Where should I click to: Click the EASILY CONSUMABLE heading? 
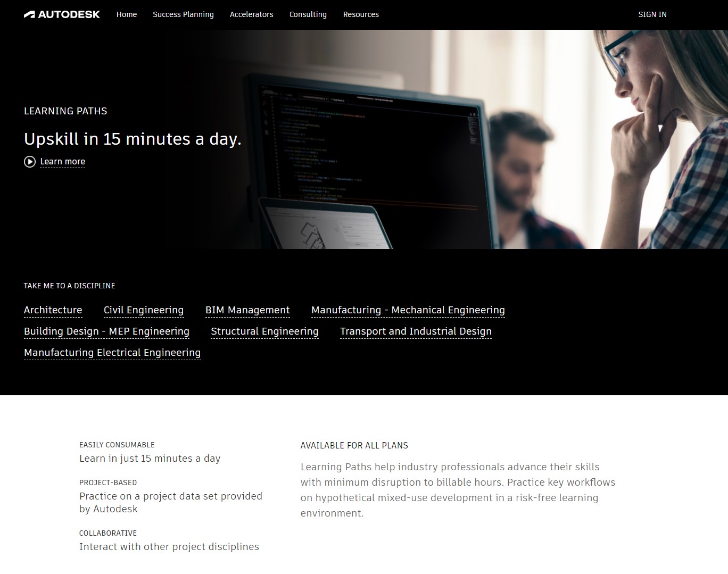coord(117,445)
